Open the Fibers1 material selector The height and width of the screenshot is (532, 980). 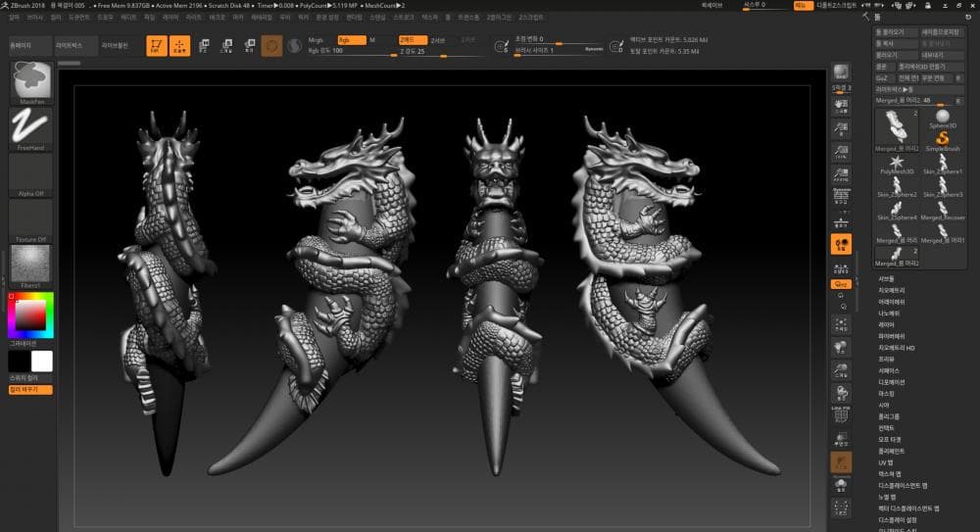tap(30, 266)
